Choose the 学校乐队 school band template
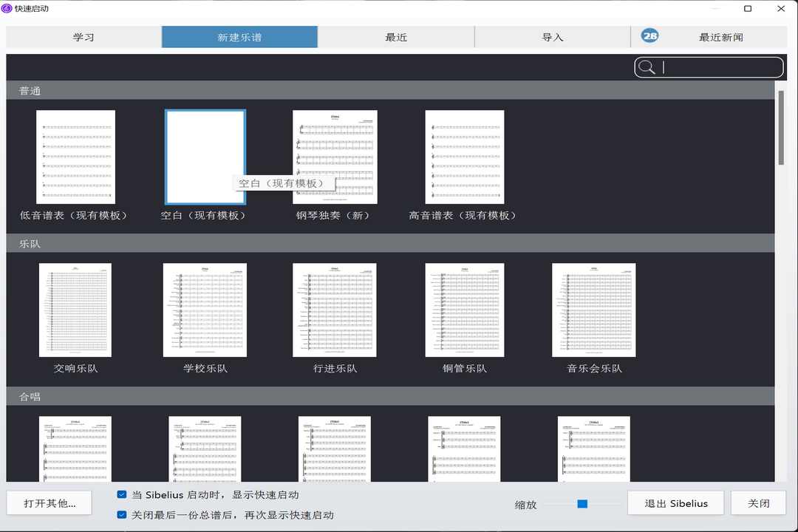Image resolution: width=798 pixels, height=532 pixels. [205, 310]
